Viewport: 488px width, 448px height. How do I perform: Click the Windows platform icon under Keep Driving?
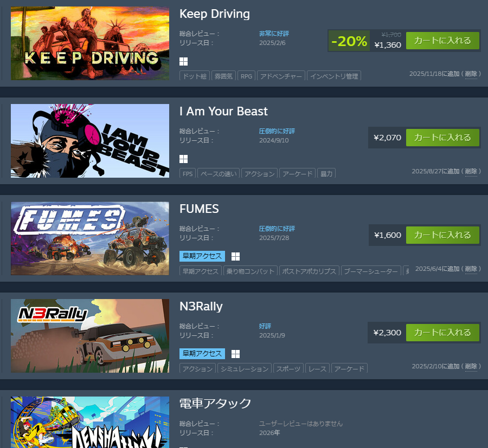point(184,62)
